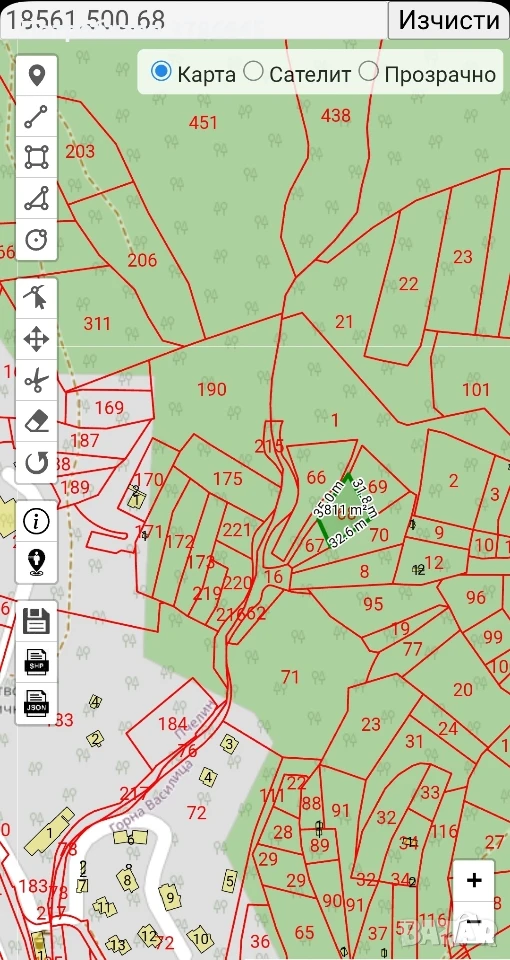Activate the edit vertices cursor tool

36,298
